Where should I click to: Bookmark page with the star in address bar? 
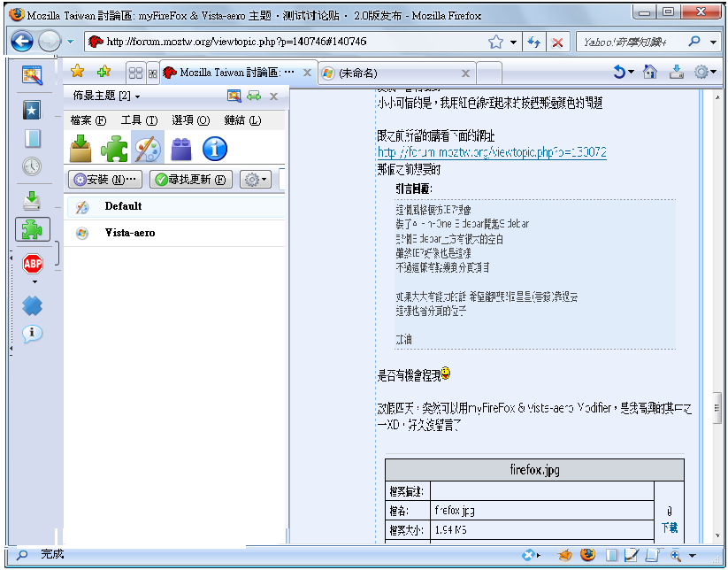496,42
